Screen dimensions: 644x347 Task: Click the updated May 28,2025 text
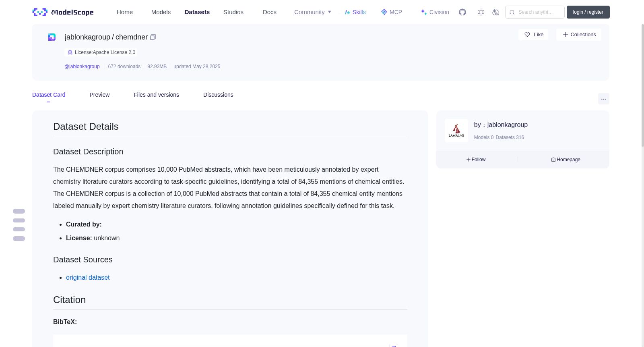[x=197, y=66]
